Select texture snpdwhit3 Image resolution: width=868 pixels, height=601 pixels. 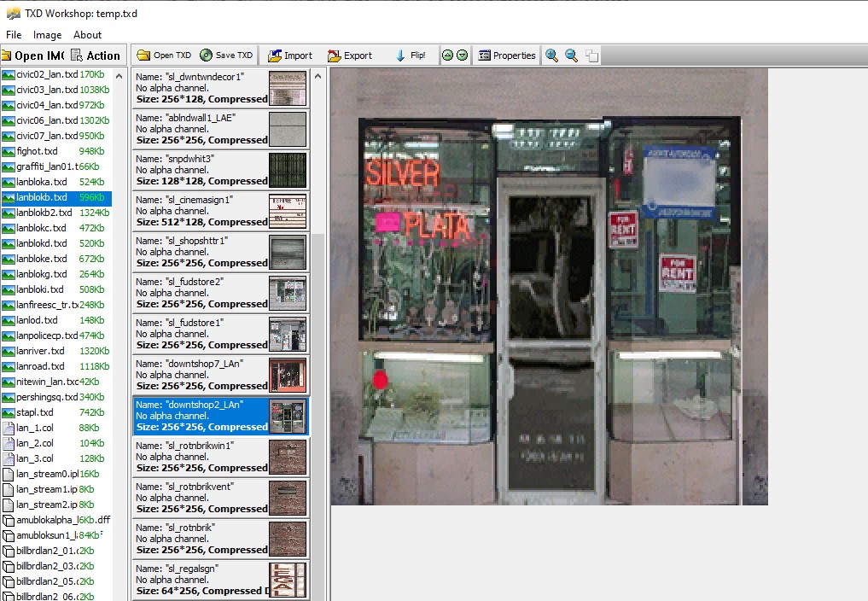(x=220, y=170)
